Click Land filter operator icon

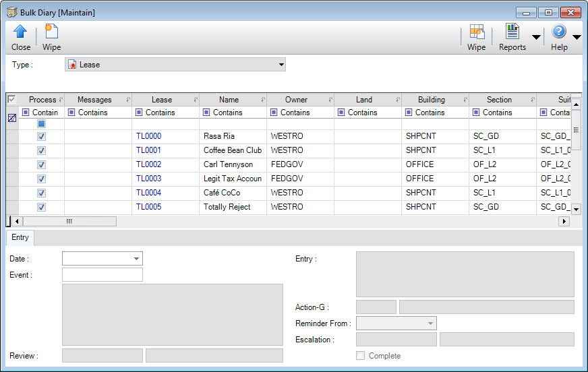(x=341, y=113)
